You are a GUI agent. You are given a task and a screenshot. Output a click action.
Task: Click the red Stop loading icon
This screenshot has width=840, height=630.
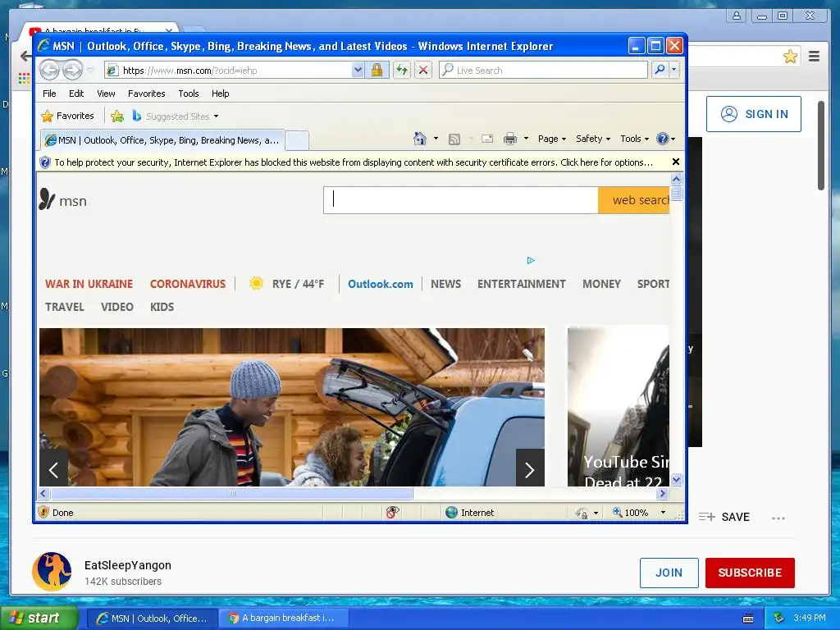(x=423, y=71)
